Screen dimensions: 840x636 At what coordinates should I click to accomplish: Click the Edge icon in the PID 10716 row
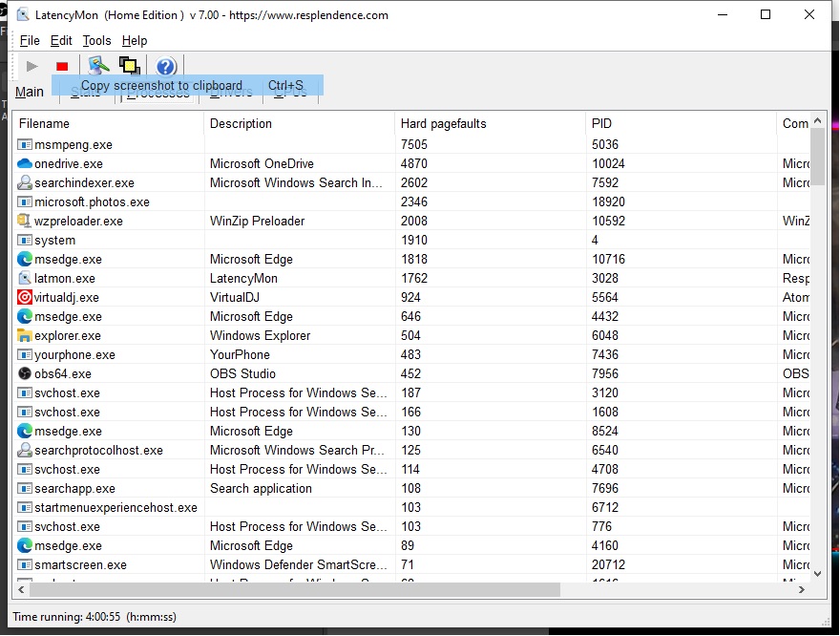(x=25, y=260)
